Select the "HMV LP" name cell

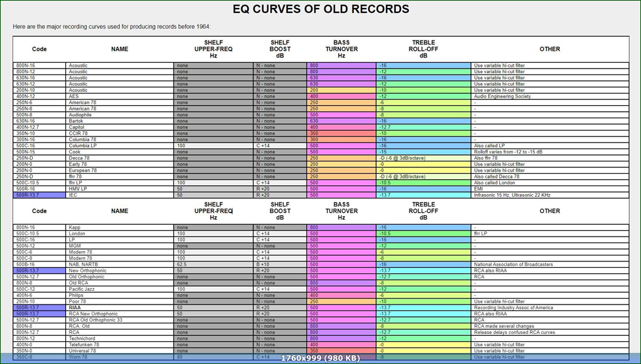(x=119, y=189)
